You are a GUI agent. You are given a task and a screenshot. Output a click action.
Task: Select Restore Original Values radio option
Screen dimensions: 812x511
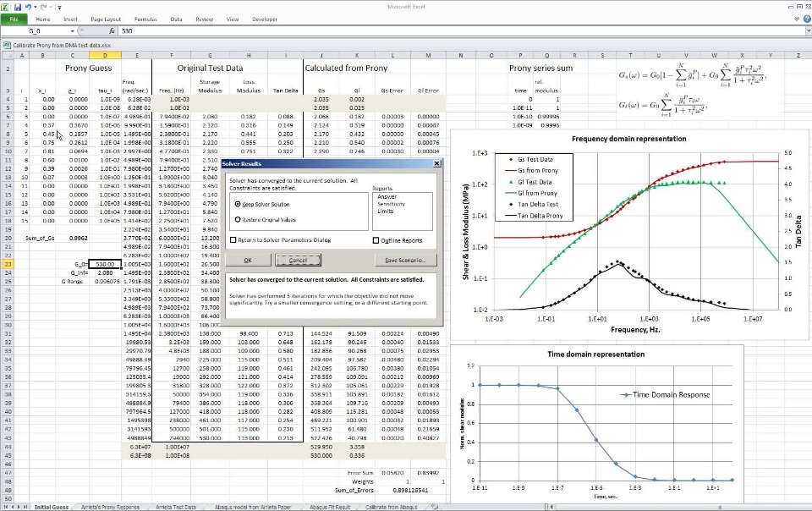236,219
